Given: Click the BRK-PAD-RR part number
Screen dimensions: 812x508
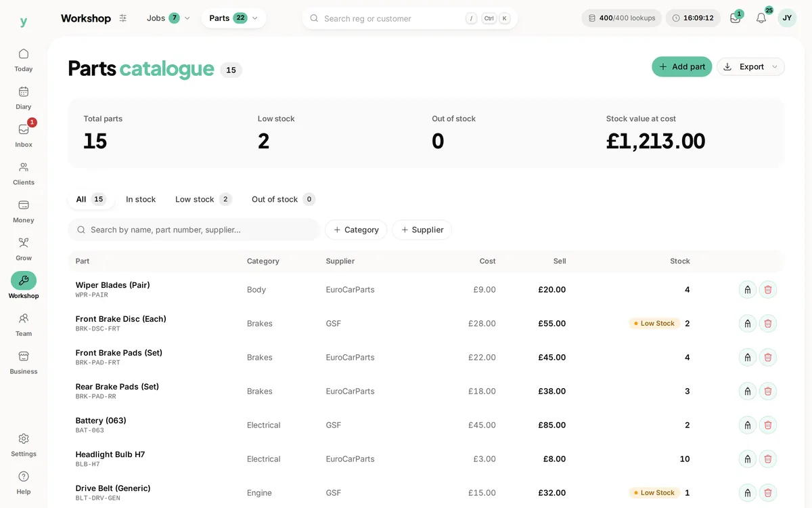Looking at the screenshot, I should tap(96, 397).
